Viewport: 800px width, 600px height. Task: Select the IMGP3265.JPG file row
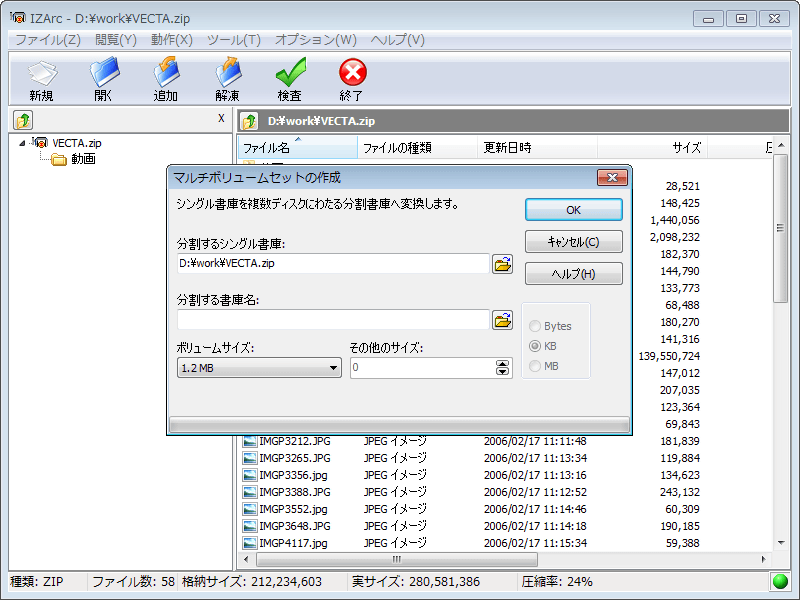[470, 458]
